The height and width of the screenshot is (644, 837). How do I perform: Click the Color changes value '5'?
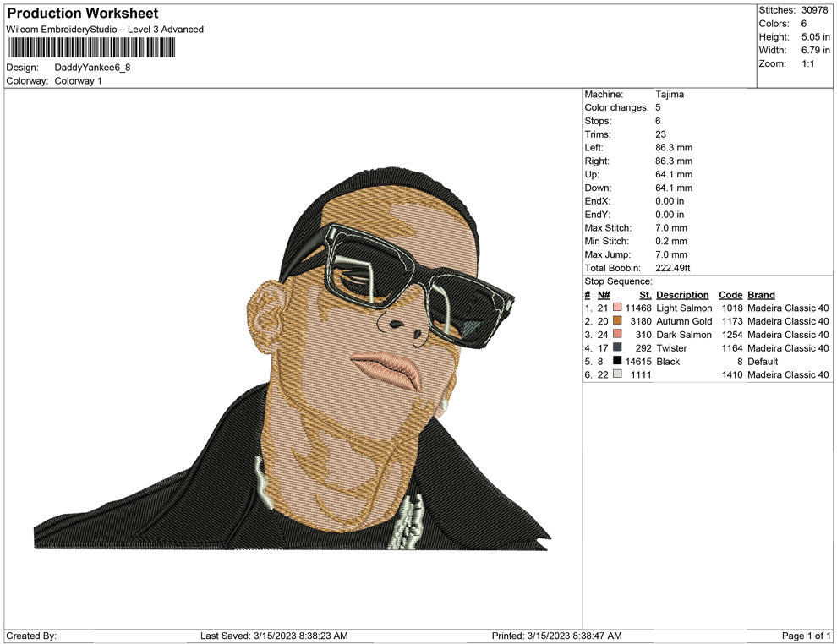[x=658, y=108]
